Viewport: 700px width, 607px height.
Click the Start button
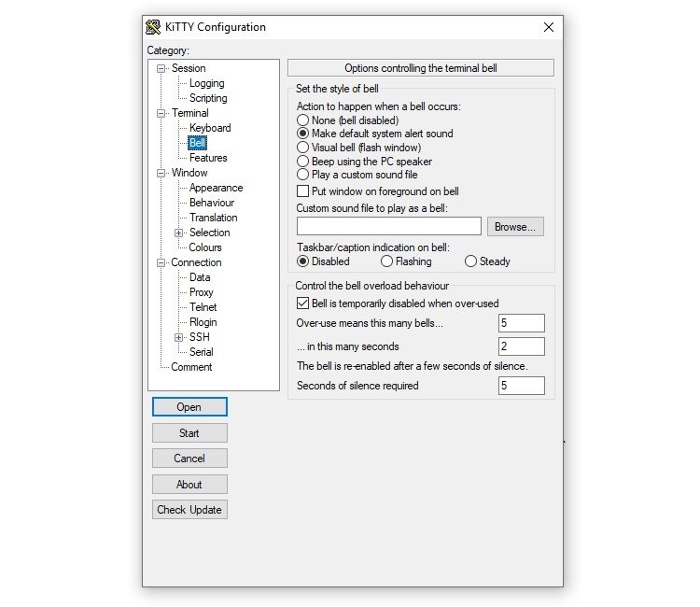[189, 432]
